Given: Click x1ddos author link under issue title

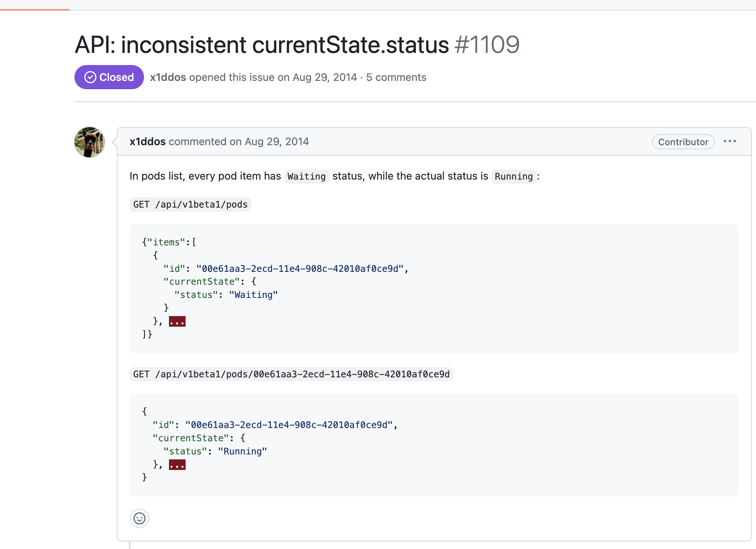Looking at the screenshot, I should pyautogui.click(x=168, y=77).
